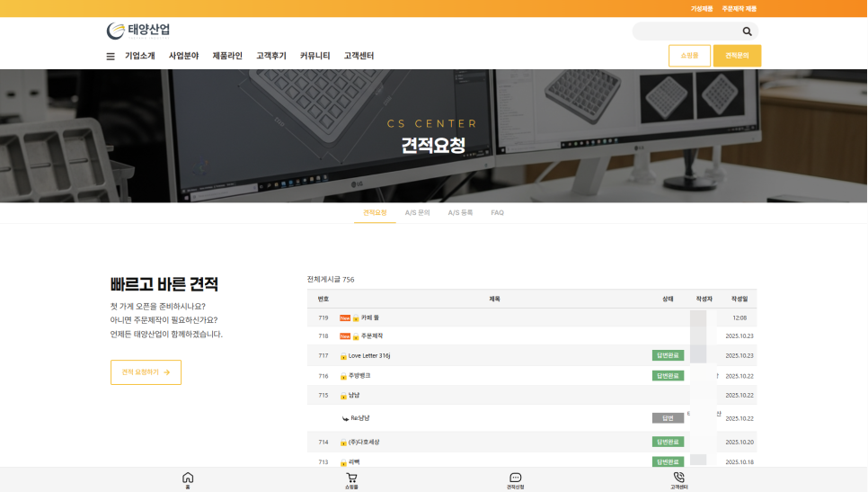The width and height of the screenshot is (868, 492).
Task: Open the Love Letter 316j post
Action: tap(369, 356)
